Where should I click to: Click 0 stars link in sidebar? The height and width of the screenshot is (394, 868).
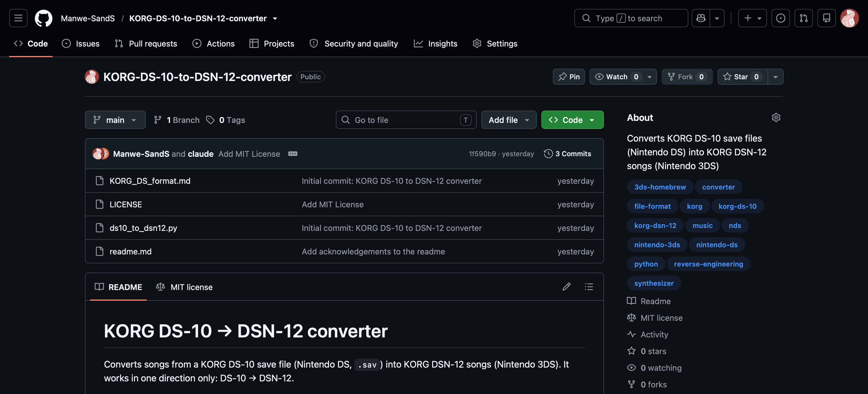click(647, 351)
